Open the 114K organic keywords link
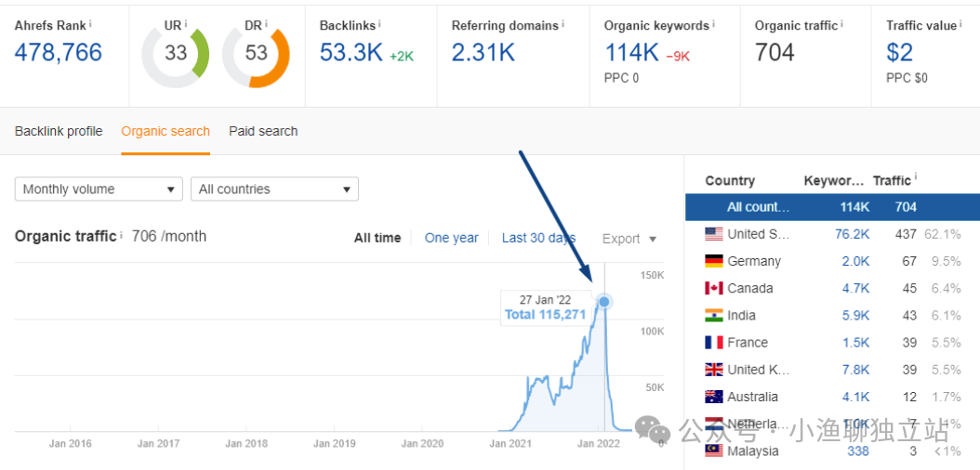This screenshot has height=470, width=980. point(631,52)
